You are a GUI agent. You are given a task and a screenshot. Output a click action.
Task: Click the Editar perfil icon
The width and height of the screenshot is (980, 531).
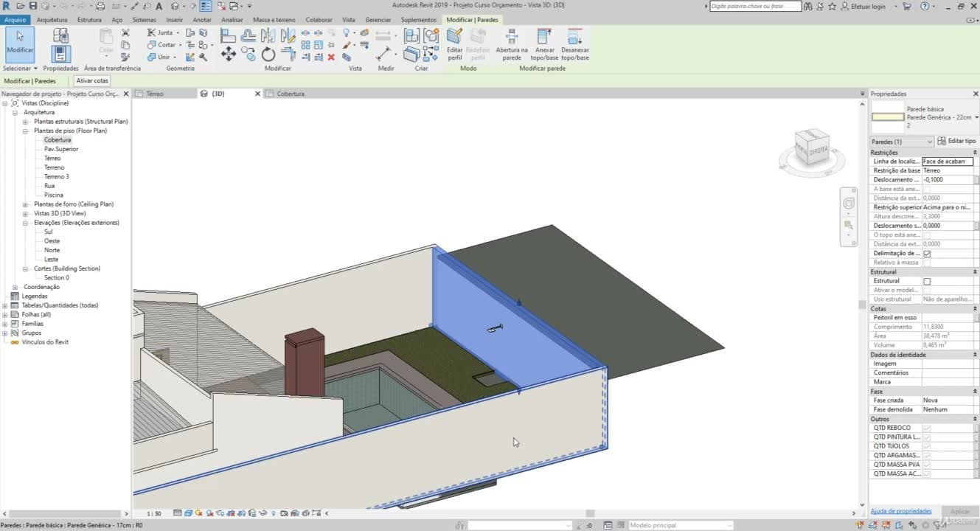[455, 44]
